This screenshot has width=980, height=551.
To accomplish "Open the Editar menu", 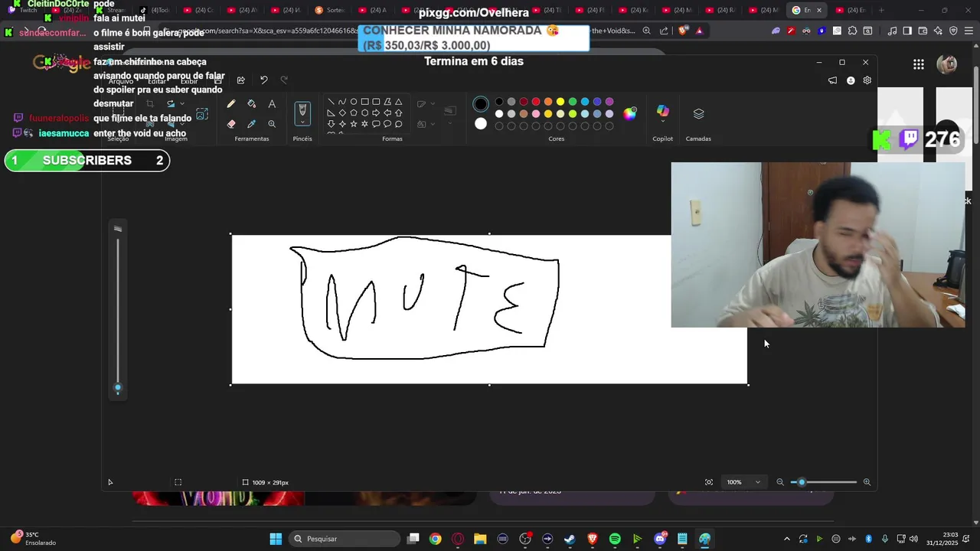I will (x=157, y=81).
